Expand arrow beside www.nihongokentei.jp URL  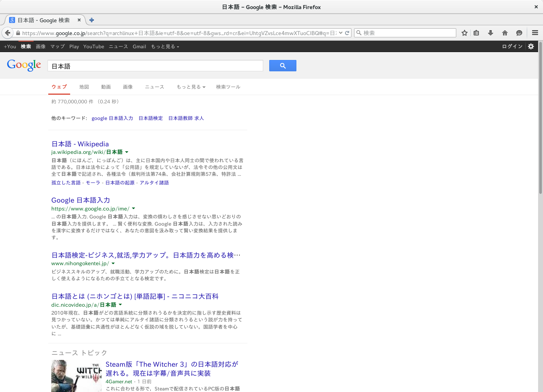(113, 263)
